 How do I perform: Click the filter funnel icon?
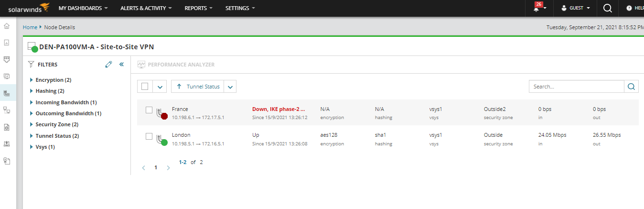click(31, 64)
